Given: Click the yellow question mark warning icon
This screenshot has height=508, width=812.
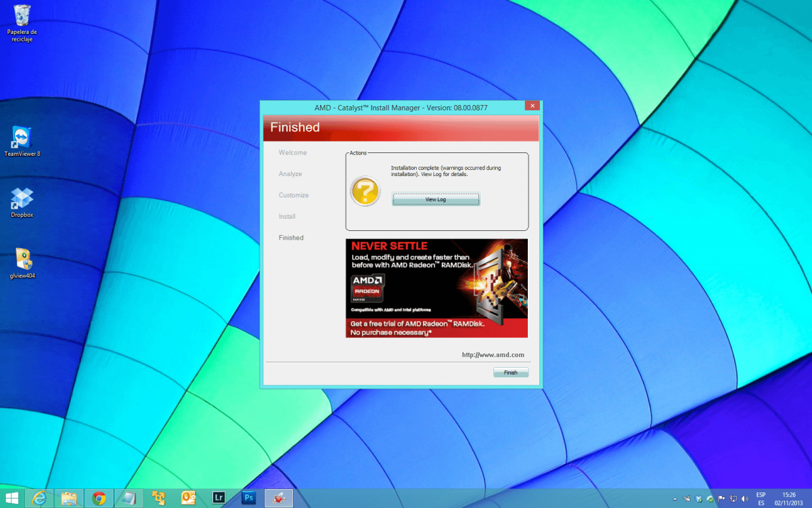Looking at the screenshot, I should [x=365, y=191].
